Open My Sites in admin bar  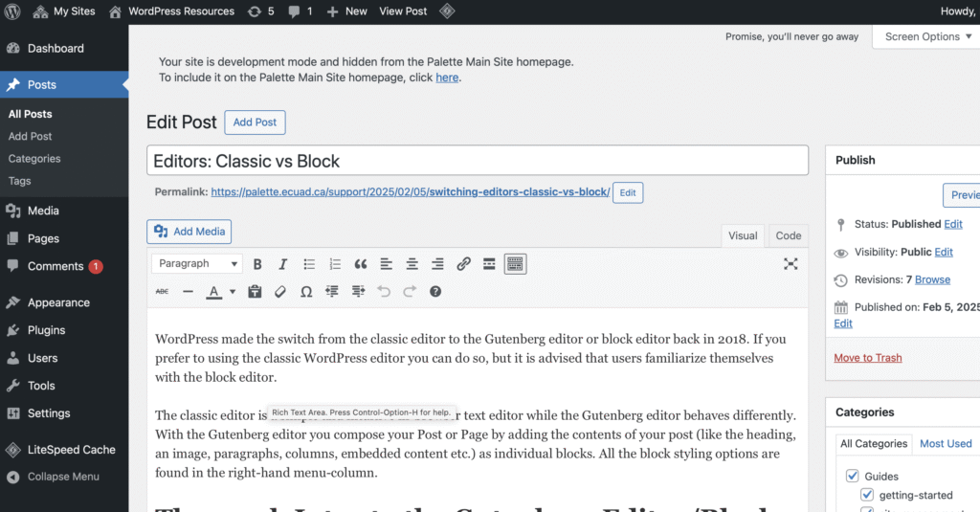coord(64,11)
